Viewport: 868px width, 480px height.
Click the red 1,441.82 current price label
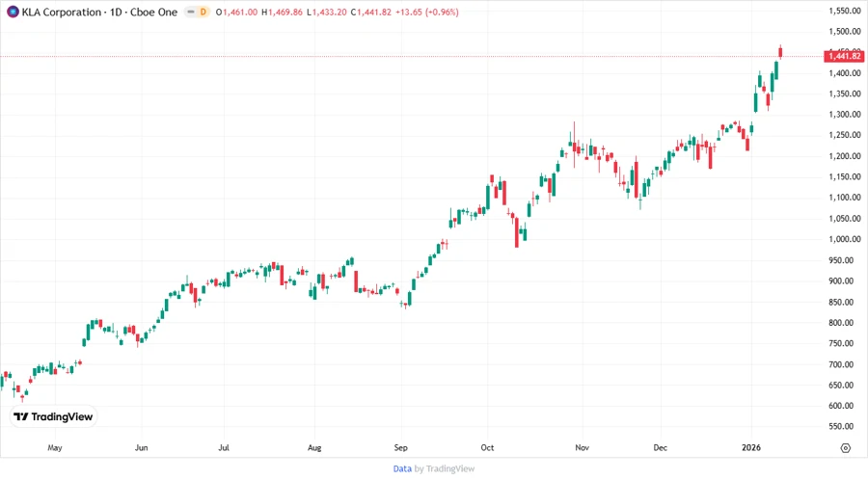coord(845,56)
